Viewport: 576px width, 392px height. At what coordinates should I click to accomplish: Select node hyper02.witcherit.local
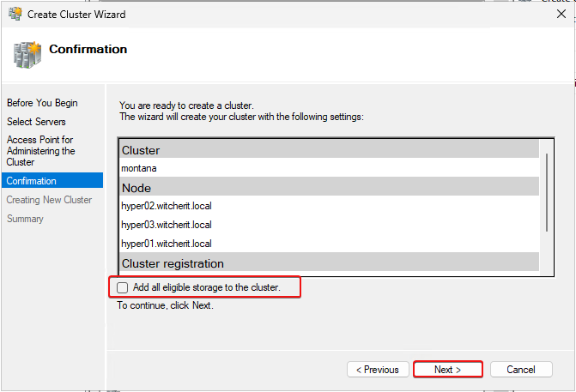[x=167, y=205]
